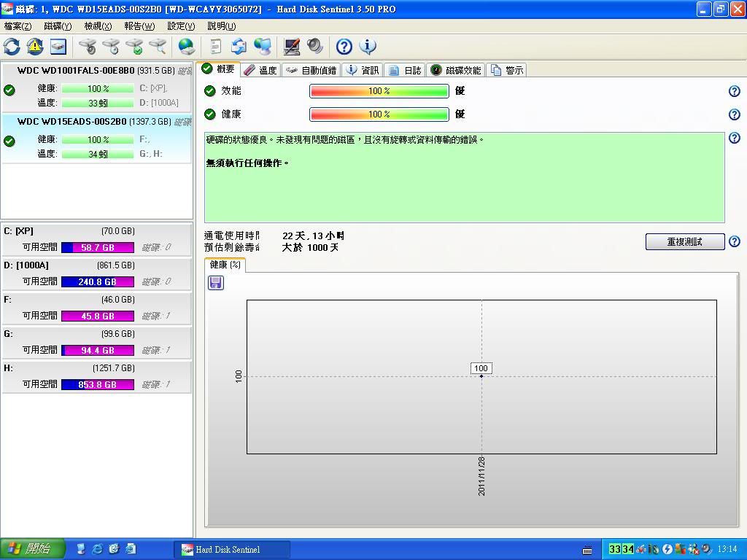Save the health graph with floppy icon
747x560 pixels.
[x=215, y=283]
